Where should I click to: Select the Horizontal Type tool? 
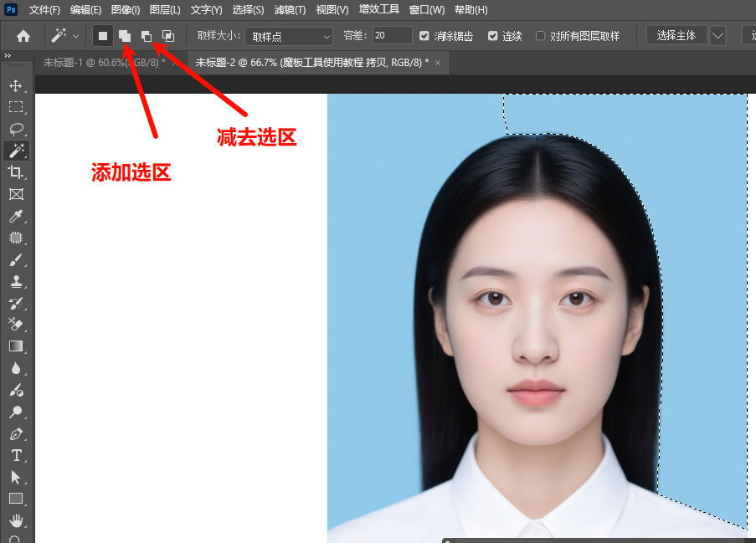pos(16,455)
